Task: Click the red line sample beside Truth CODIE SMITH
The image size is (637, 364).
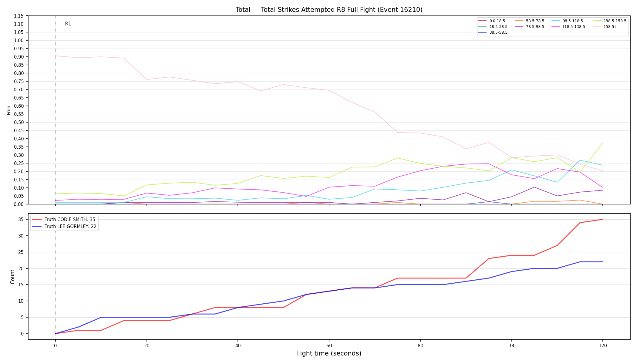Action: pos(37,220)
